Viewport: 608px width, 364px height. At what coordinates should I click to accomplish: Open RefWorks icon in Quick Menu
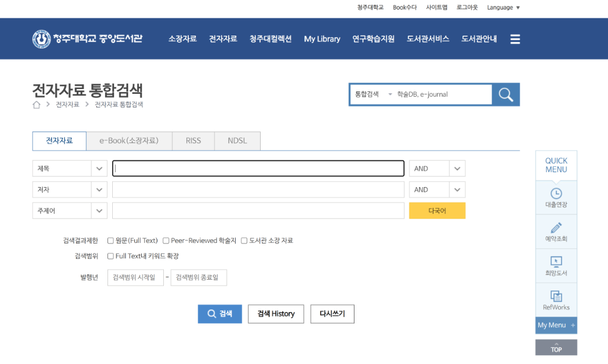pyautogui.click(x=556, y=296)
